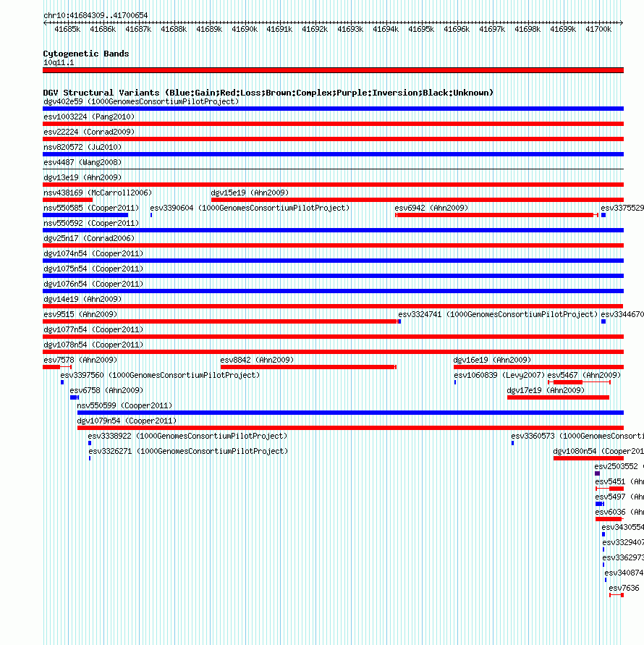Click the red esv6036 loss bar

[x=609, y=519]
